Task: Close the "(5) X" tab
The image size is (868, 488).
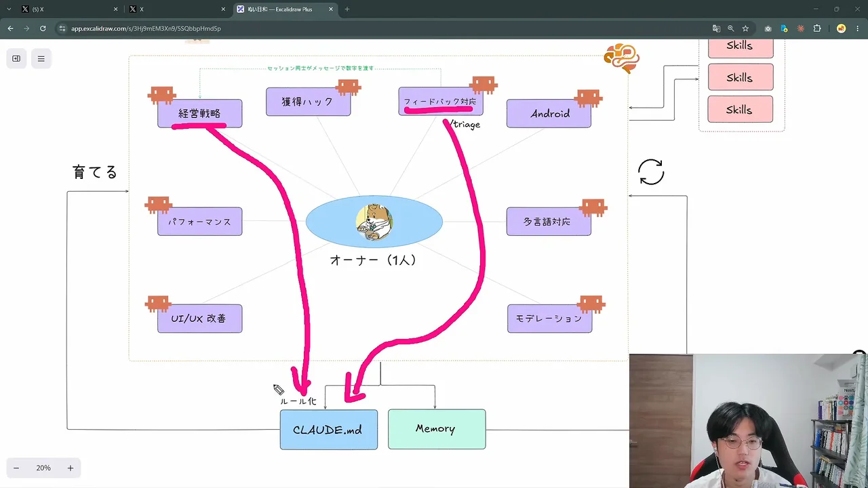Action: [x=116, y=9]
